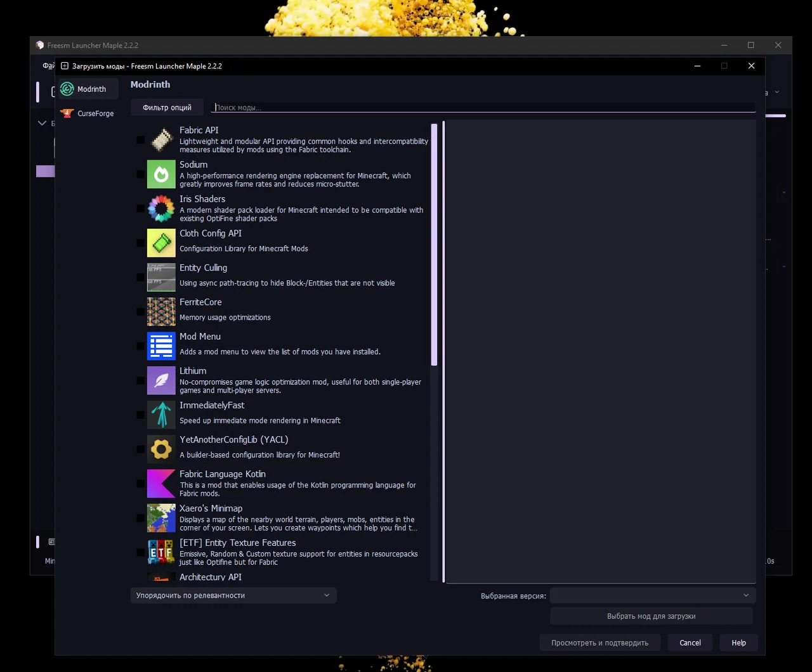Open the 'Упорядочить по релевантности' sort dropdown
The image size is (812, 672).
pyautogui.click(x=233, y=595)
